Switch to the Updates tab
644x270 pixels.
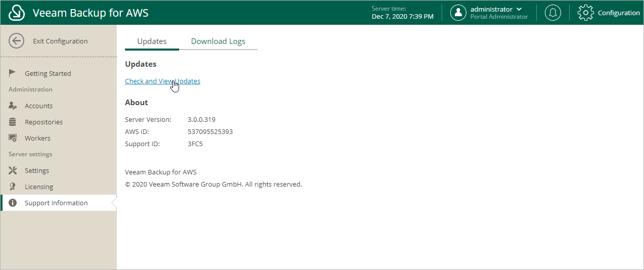(x=152, y=41)
